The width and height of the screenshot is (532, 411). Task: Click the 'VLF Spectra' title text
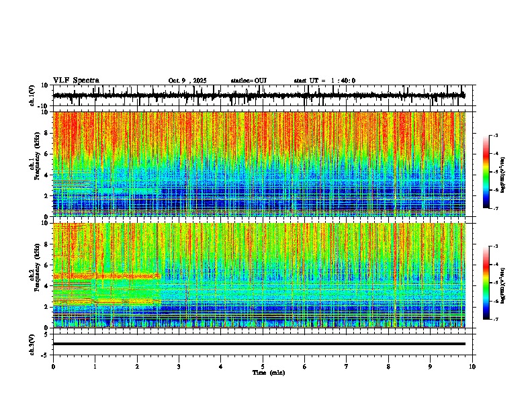pyautogui.click(x=76, y=80)
